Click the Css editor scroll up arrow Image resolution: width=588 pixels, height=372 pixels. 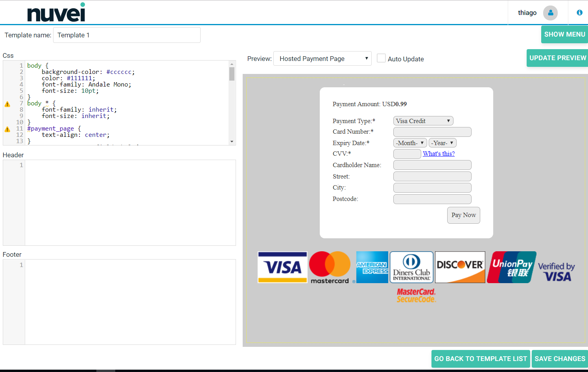pos(232,64)
